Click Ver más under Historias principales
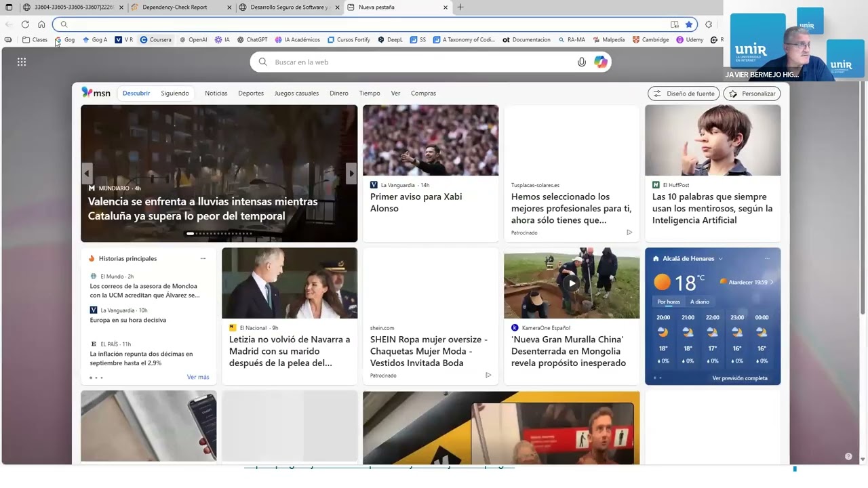868x488 pixels. 198,377
